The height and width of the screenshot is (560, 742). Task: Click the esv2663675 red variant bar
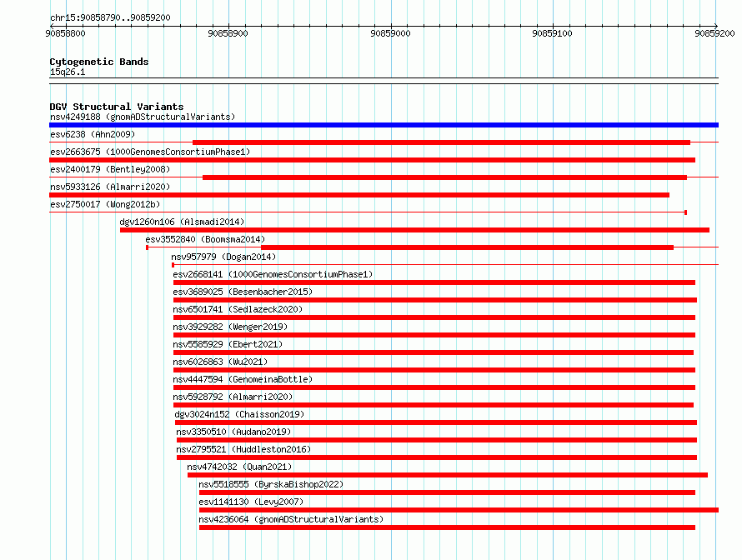pyautogui.click(x=372, y=160)
